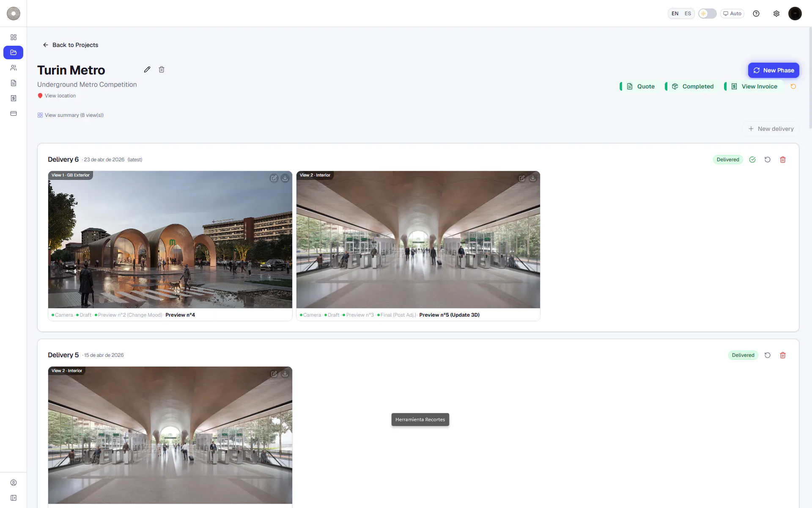
Task: Click the green approve check icon on Delivery 6
Action: click(x=752, y=160)
